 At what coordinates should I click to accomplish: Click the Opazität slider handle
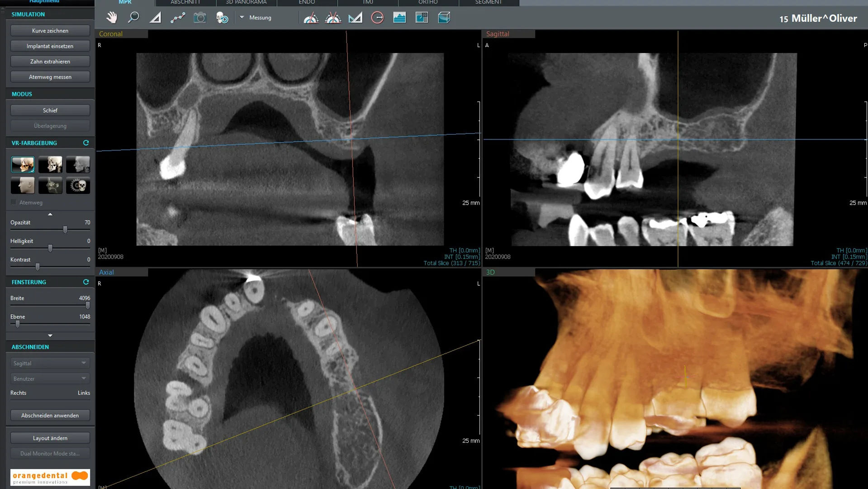(65, 230)
